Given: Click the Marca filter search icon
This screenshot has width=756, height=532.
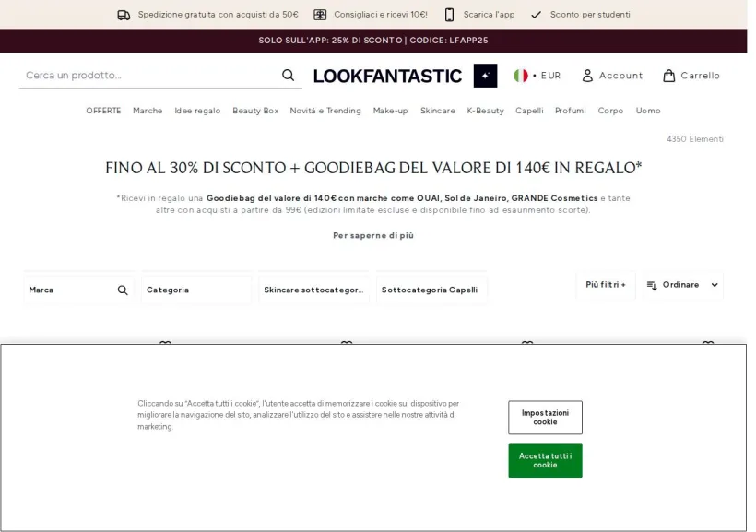Looking at the screenshot, I should [x=123, y=290].
